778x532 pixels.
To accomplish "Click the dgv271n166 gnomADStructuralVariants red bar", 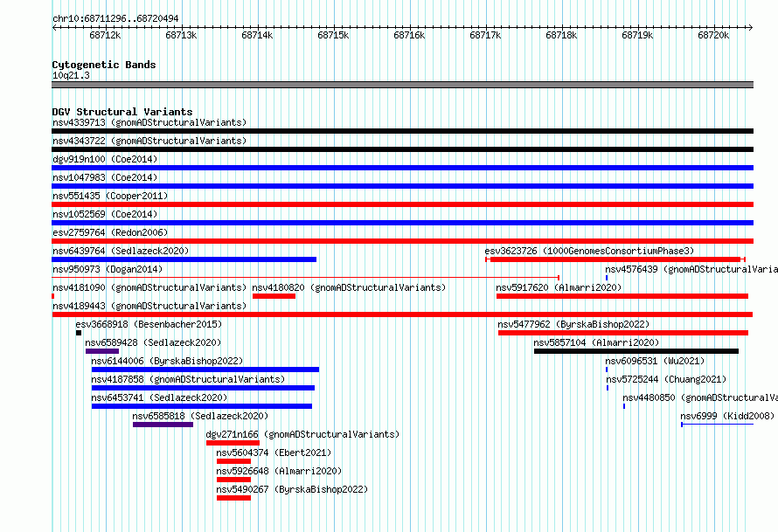I will click(x=233, y=443).
